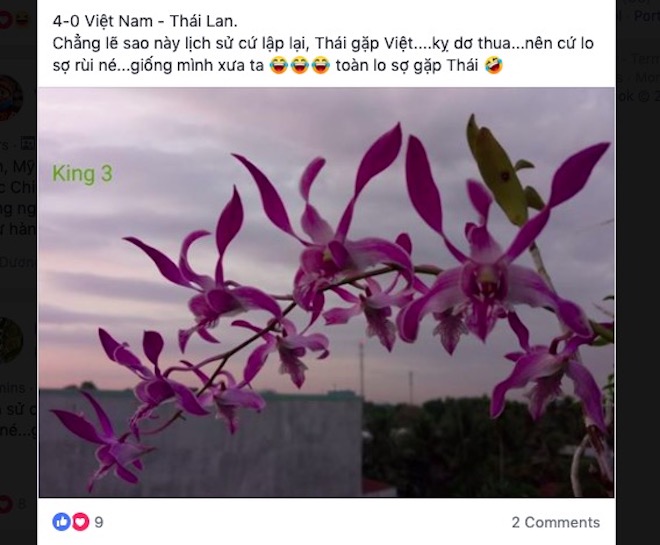Click the rolling-on-floor laughing emoji

[493, 65]
